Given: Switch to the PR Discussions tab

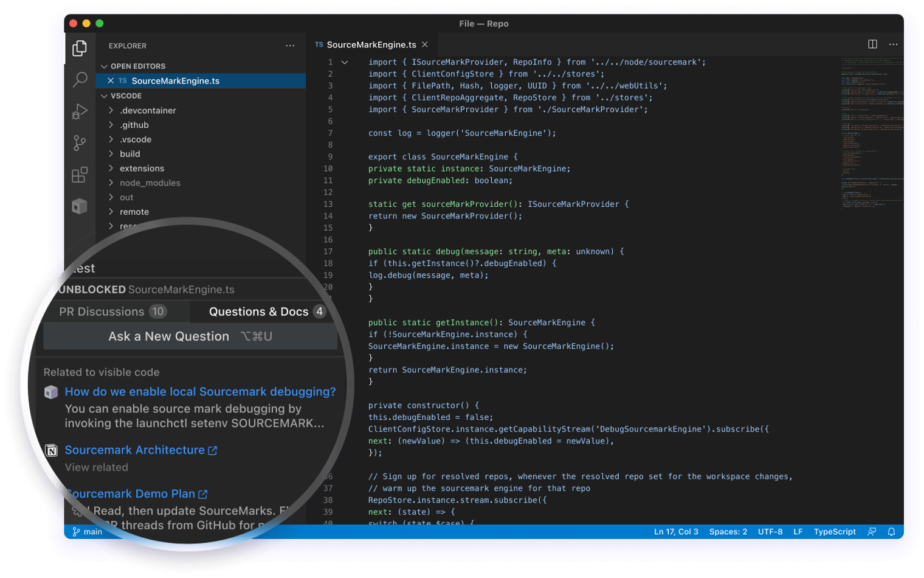Looking at the screenshot, I should coord(112,312).
